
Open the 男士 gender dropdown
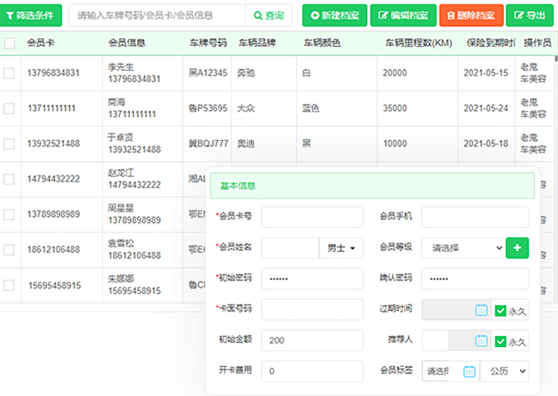click(341, 248)
